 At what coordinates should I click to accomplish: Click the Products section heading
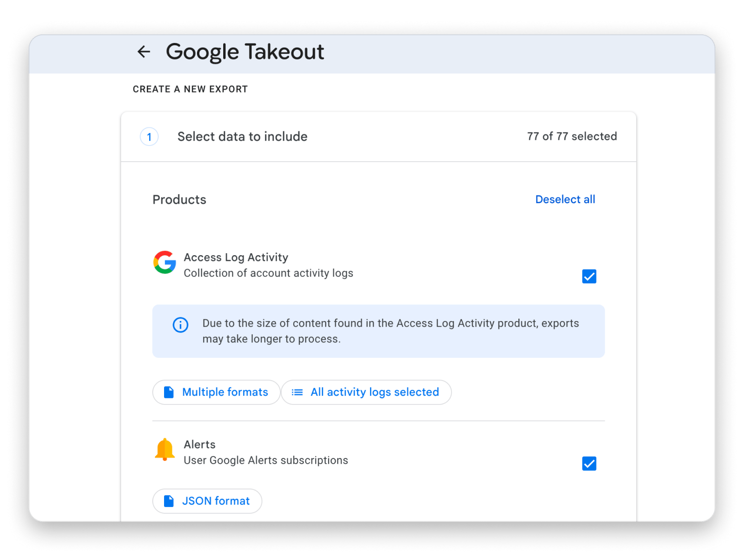click(179, 199)
